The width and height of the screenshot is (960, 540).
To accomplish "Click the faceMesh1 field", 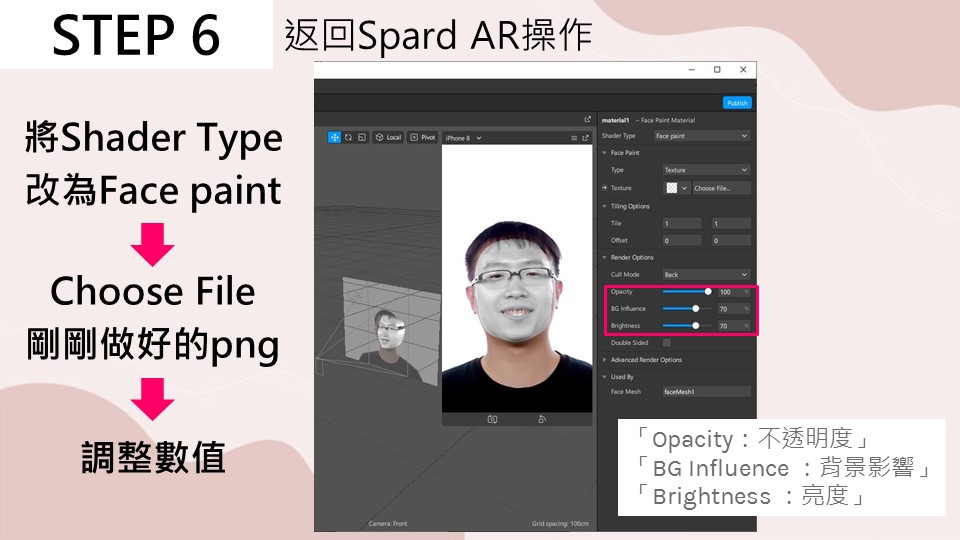I will pos(707,392).
